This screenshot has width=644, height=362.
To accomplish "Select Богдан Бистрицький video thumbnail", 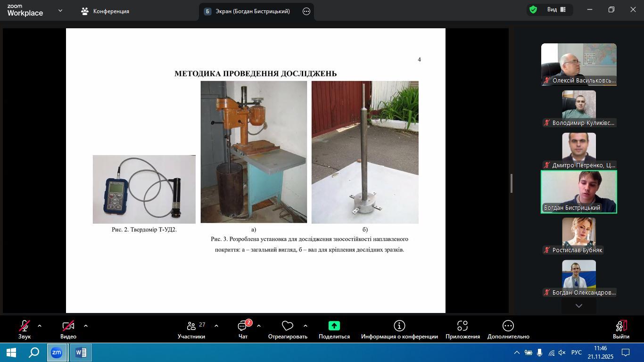I will click(x=578, y=192).
